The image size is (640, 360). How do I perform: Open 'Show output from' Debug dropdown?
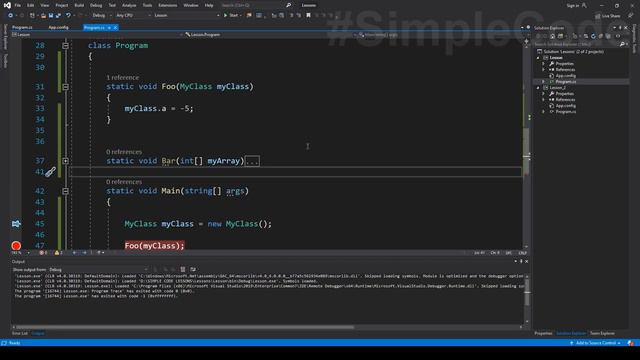(98, 270)
